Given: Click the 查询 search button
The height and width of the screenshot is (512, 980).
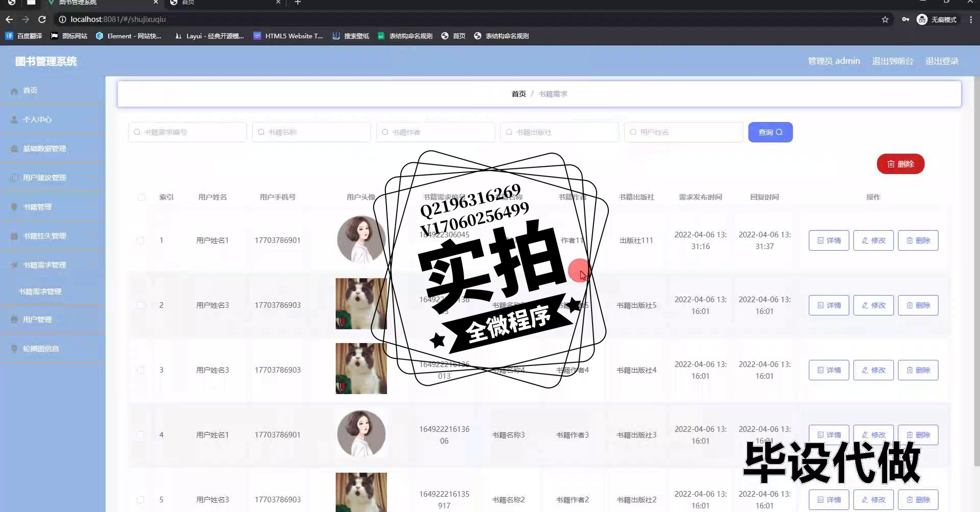Looking at the screenshot, I should click(x=770, y=132).
